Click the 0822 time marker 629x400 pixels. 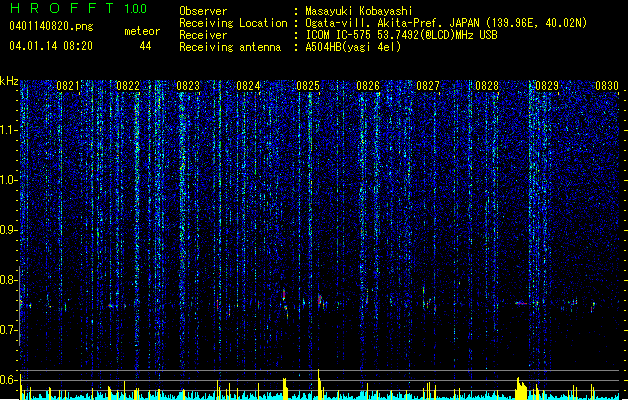coord(128,86)
